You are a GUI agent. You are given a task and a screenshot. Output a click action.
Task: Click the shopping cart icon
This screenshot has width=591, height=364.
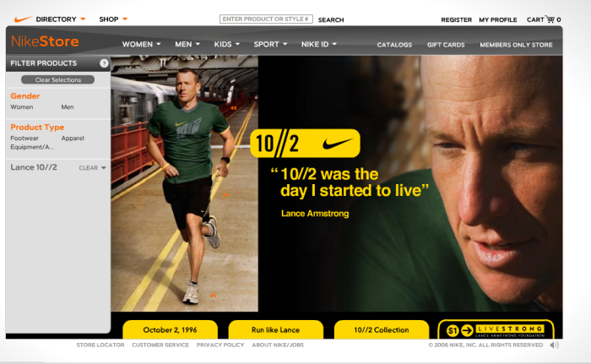click(x=550, y=19)
